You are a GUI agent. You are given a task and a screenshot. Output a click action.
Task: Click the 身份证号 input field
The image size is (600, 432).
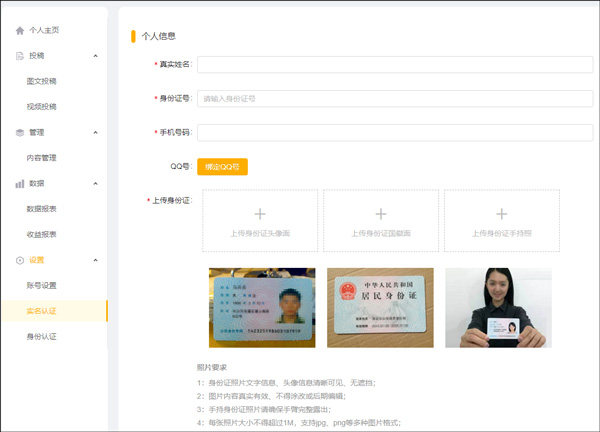(x=395, y=99)
